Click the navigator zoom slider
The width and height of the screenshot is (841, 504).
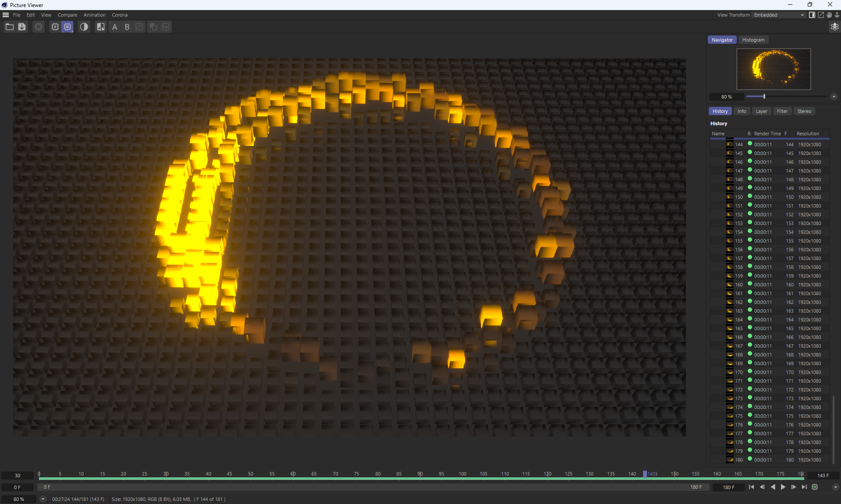(764, 96)
